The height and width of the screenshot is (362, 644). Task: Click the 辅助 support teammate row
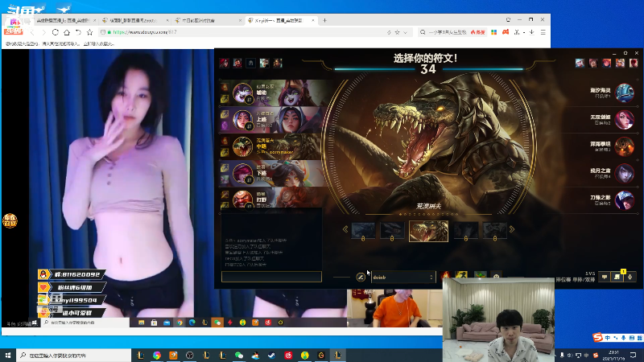click(x=273, y=93)
